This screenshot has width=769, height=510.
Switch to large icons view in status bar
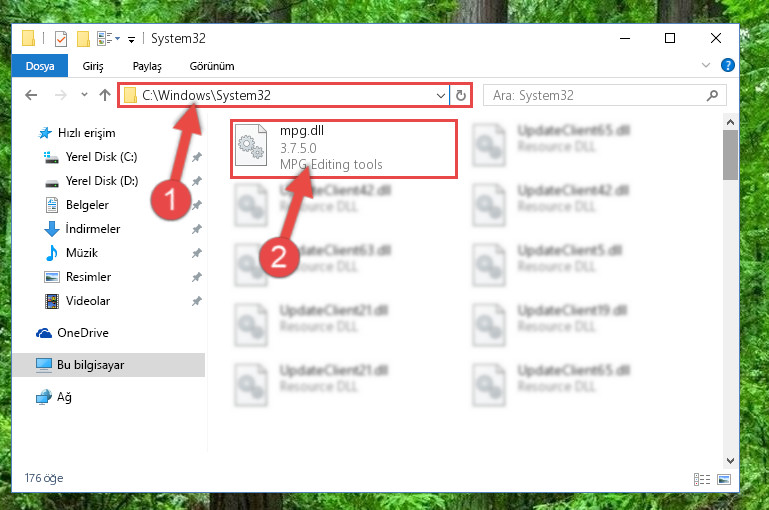click(x=724, y=479)
